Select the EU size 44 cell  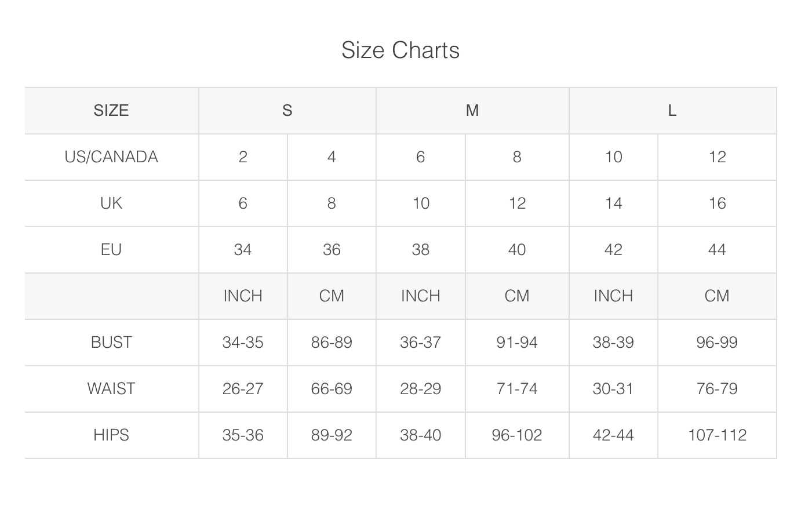click(x=717, y=249)
